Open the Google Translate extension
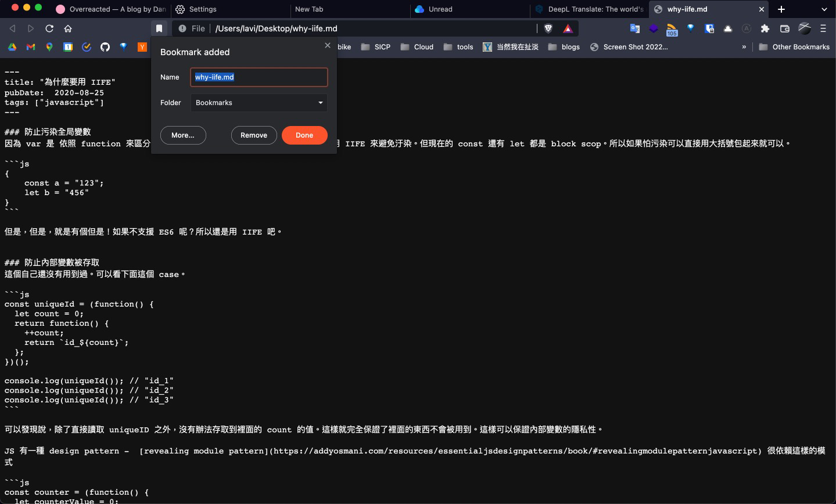836x504 pixels. point(634,28)
